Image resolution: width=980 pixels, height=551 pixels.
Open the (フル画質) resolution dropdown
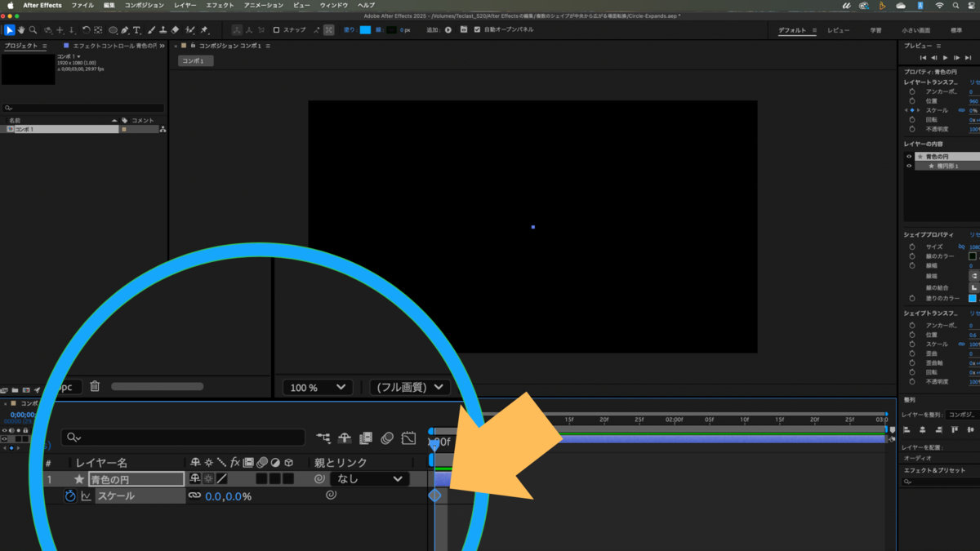pos(410,387)
